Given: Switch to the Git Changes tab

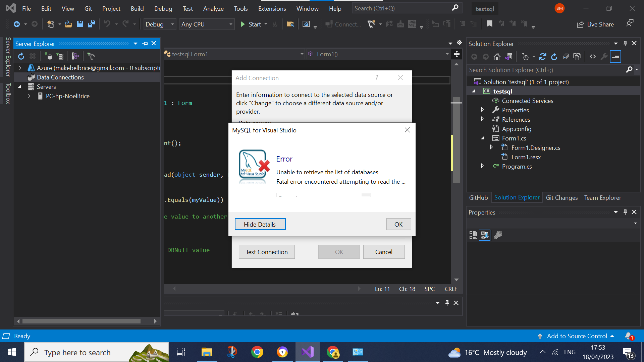Looking at the screenshot, I should pyautogui.click(x=561, y=198).
